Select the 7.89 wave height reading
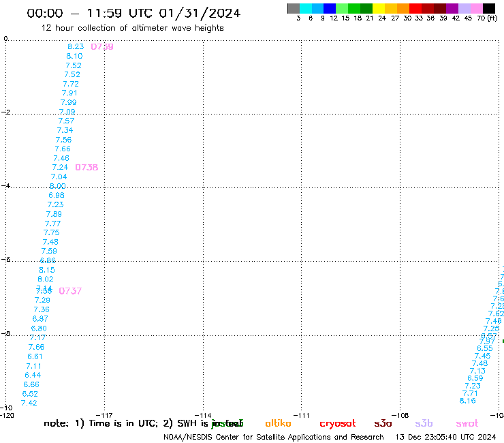 pos(54,214)
